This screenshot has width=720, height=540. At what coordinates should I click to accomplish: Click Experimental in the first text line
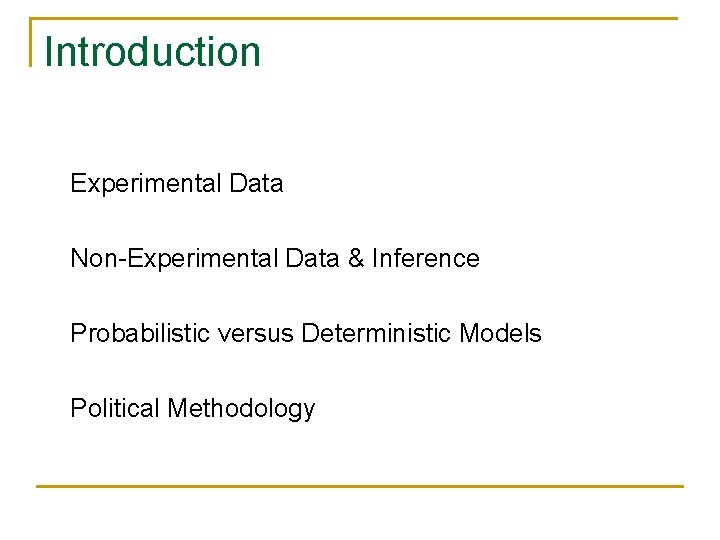point(146,184)
